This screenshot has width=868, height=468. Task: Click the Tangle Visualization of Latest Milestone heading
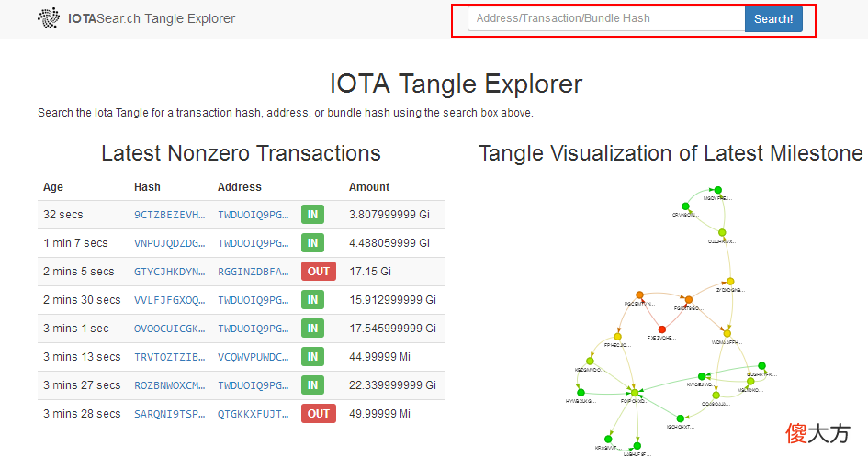pos(671,153)
